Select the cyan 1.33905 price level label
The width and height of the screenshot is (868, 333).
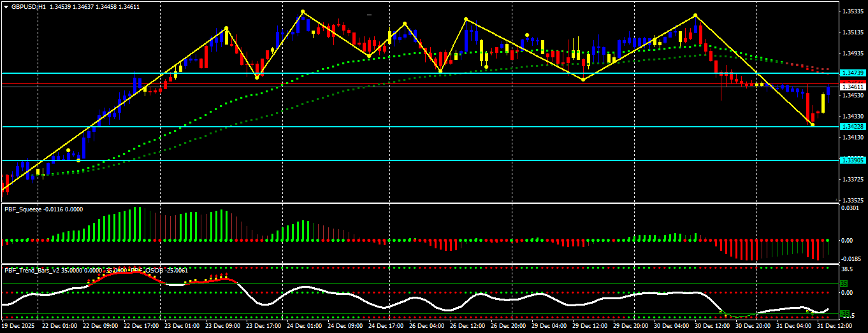click(x=852, y=160)
